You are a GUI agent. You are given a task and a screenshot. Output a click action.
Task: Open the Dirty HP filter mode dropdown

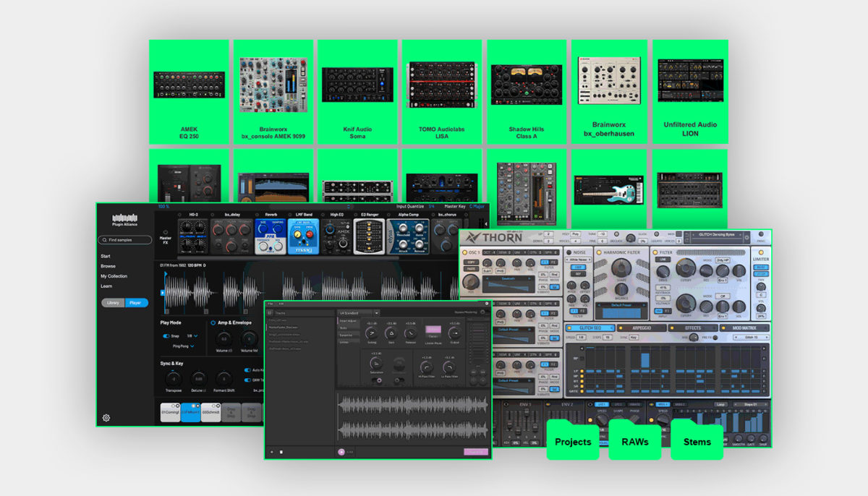[722, 260]
